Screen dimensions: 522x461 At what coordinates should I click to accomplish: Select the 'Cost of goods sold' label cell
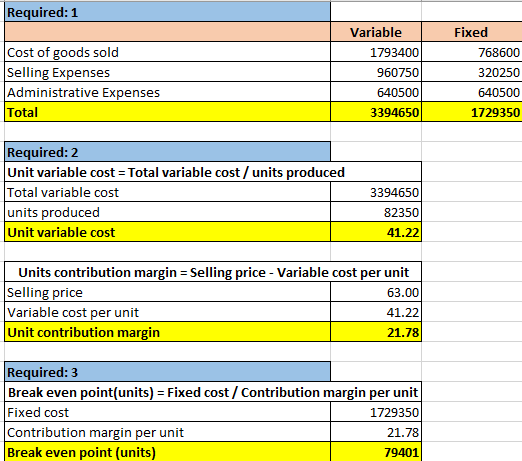point(167,52)
